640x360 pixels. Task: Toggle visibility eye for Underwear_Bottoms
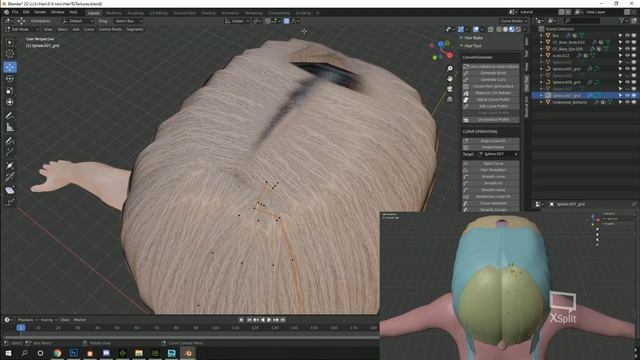[x=627, y=102]
